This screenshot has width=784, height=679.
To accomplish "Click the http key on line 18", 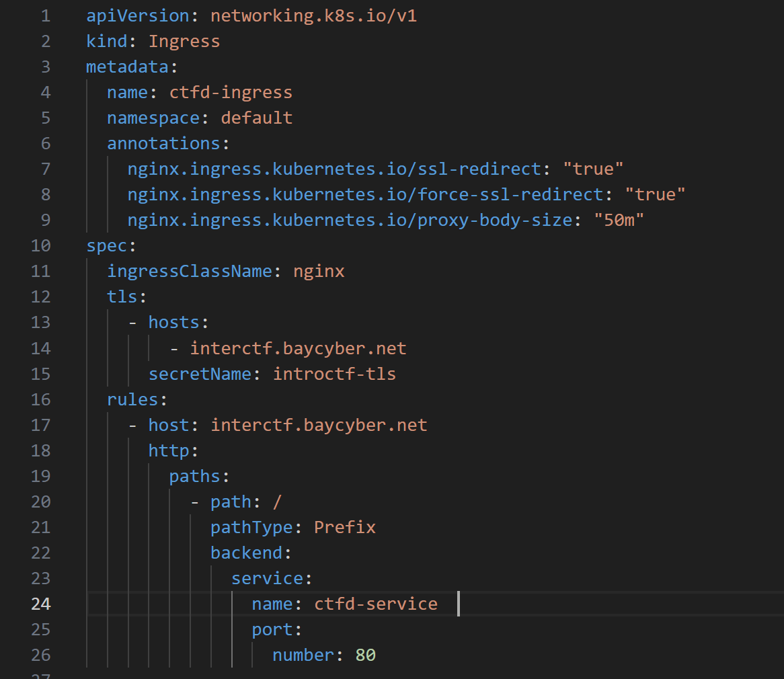I will point(169,450).
